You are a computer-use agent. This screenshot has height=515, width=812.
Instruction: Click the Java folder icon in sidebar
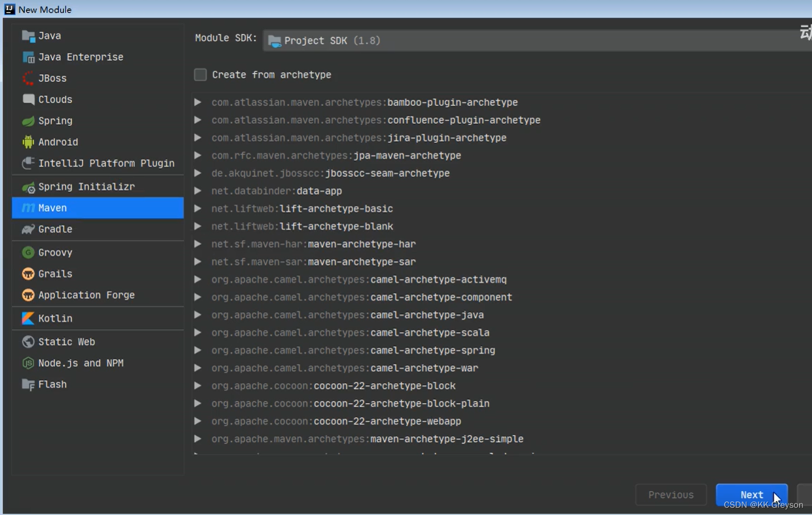pos(28,36)
